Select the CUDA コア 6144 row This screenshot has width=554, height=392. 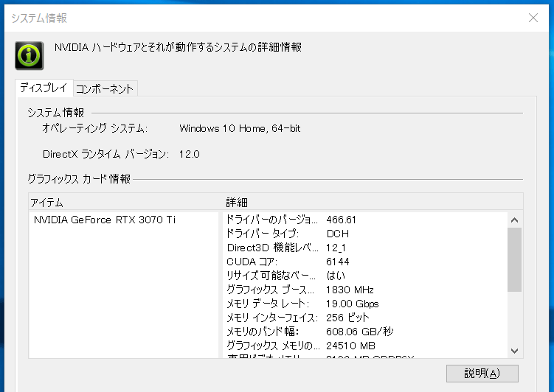366,262
